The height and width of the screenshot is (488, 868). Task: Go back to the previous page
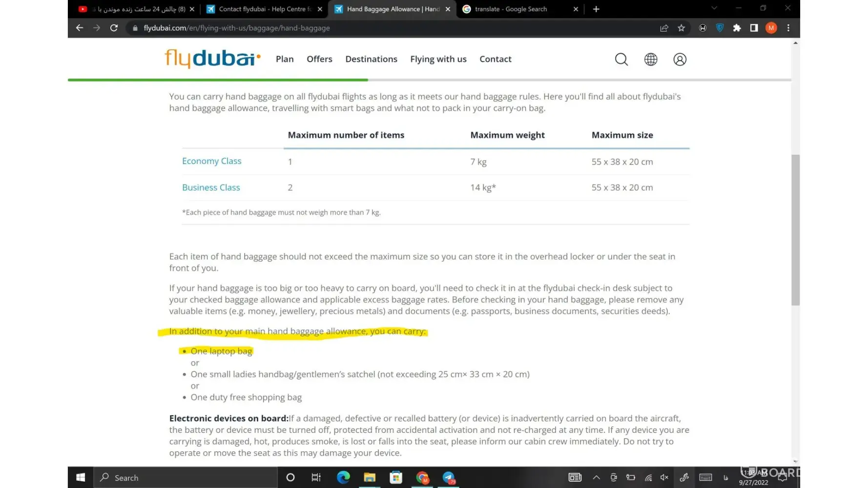(80, 28)
